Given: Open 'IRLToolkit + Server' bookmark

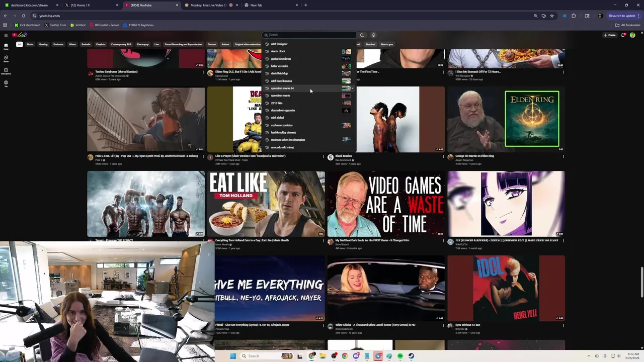Looking at the screenshot, I should click(104, 25).
